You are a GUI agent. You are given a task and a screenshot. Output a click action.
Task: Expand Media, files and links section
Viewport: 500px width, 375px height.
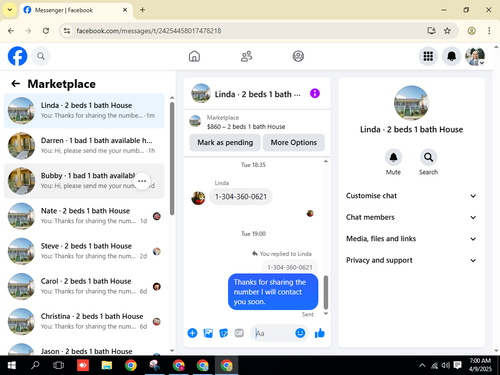click(x=411, y=239)
